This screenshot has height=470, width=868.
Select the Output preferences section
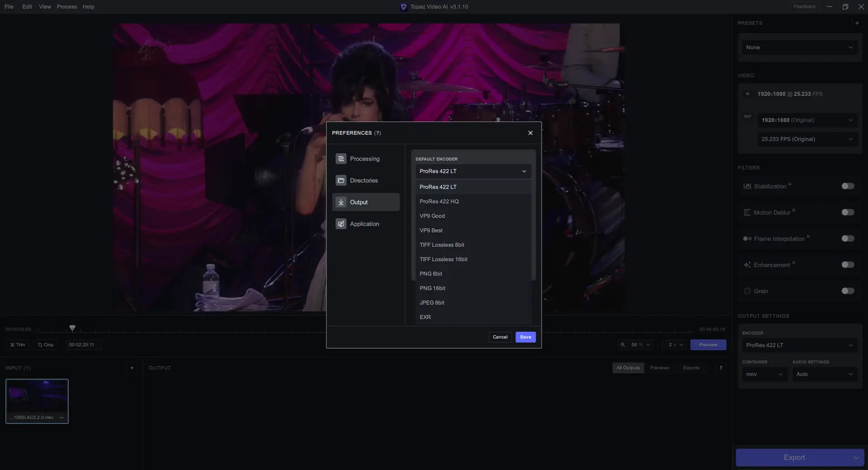[366, 202]
